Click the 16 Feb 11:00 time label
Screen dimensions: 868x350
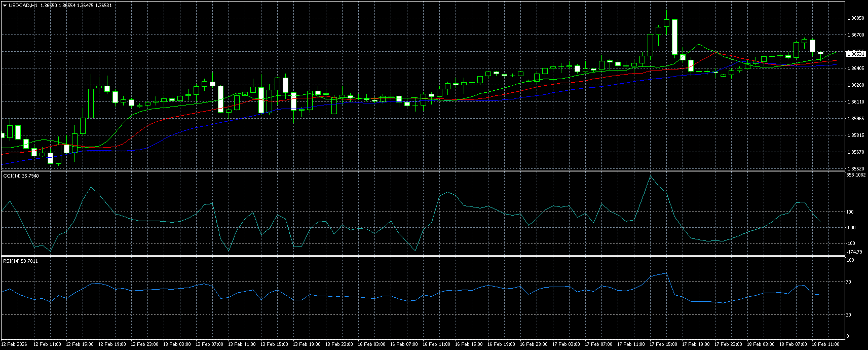point(436,344)
